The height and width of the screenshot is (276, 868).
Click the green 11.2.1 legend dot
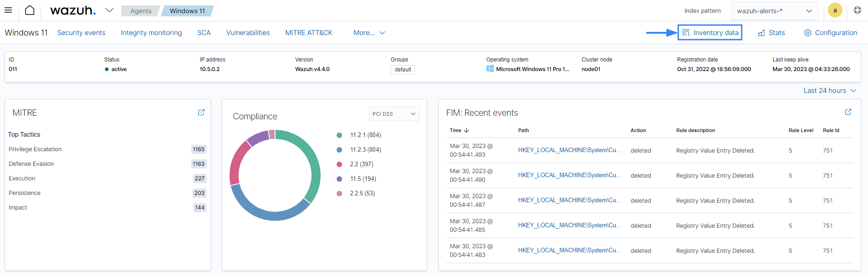[x=339, y=135]
